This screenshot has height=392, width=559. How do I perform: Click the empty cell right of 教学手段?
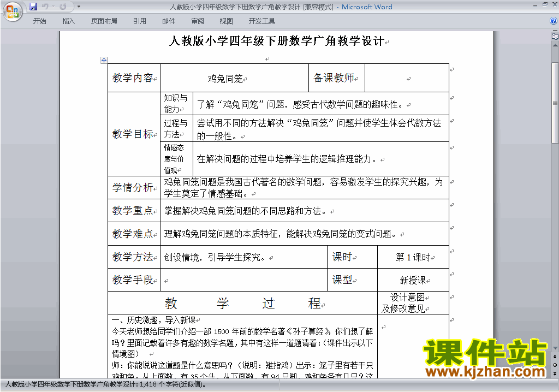[x=244, y=280]
